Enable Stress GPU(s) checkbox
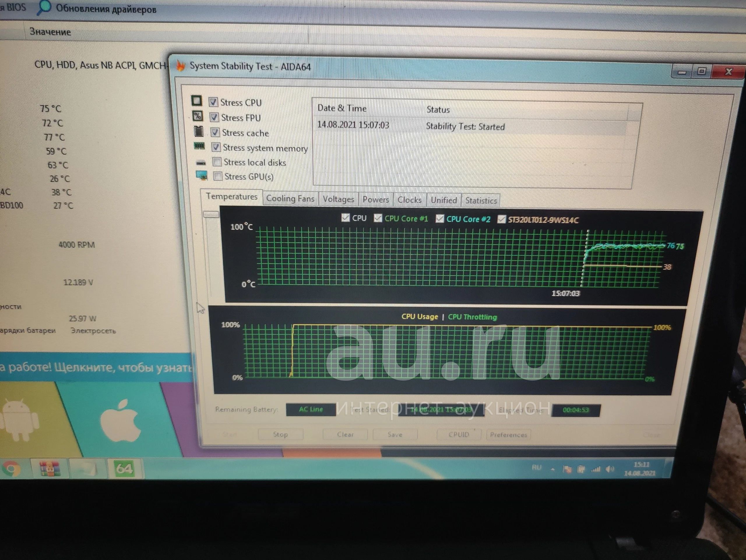Viewport: 746px width, 560px height. tap(218, 176)
